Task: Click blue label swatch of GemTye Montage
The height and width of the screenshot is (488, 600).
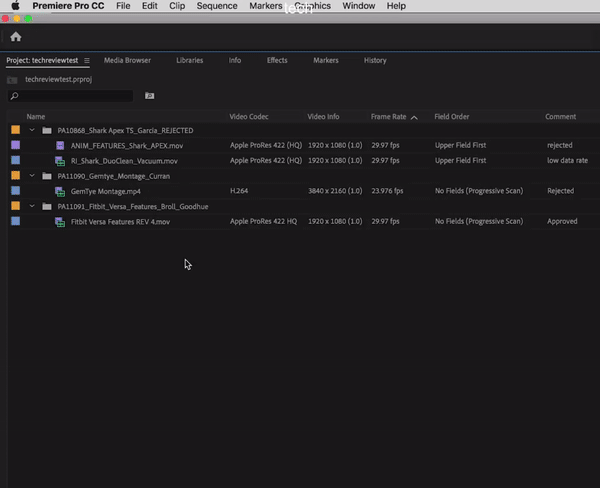Action: click(15, 191)
